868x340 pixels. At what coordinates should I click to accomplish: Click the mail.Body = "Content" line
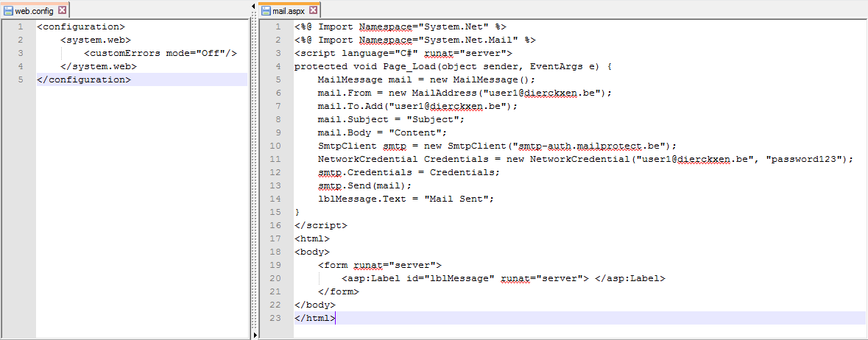(383, 133)
